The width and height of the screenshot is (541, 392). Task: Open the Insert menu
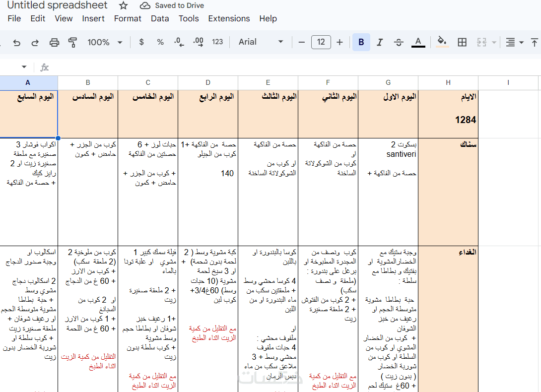click(x=93, y=19)
